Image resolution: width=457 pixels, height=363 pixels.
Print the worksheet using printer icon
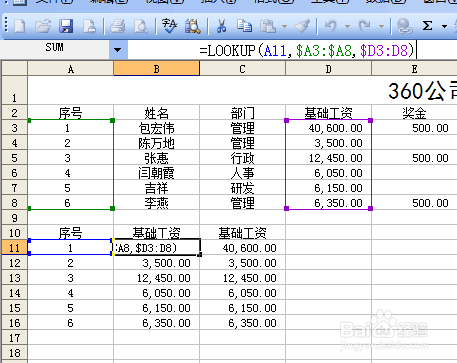click(117, 26)
